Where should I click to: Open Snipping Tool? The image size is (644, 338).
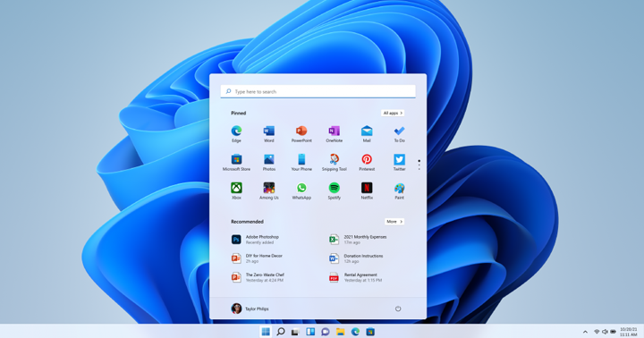point(334,163)
